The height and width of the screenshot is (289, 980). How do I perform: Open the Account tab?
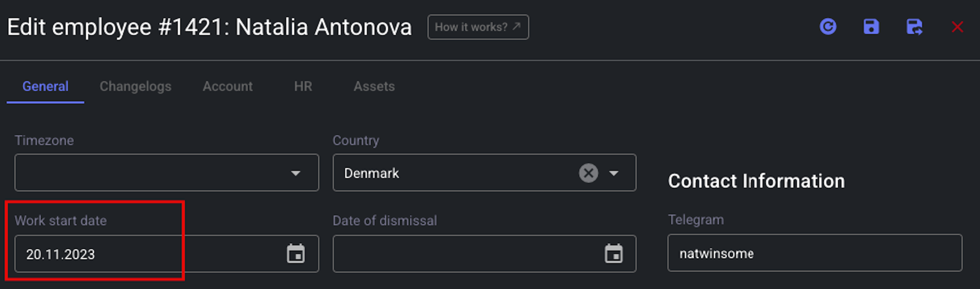point(227,87)
